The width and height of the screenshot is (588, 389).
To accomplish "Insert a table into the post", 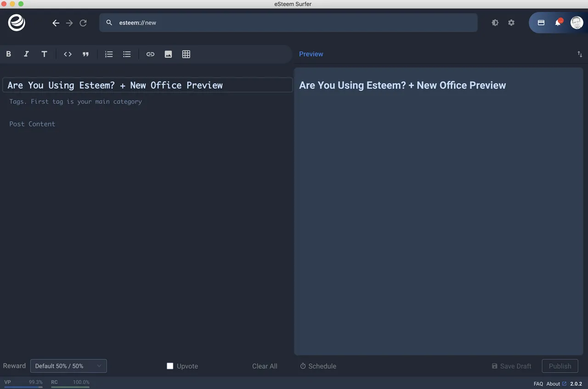I will 186,54.
